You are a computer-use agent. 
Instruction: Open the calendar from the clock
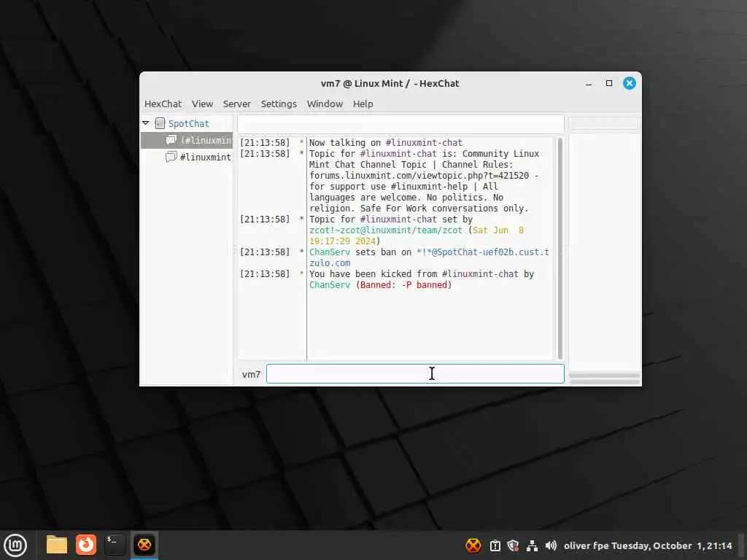click(x=648, y=545)
